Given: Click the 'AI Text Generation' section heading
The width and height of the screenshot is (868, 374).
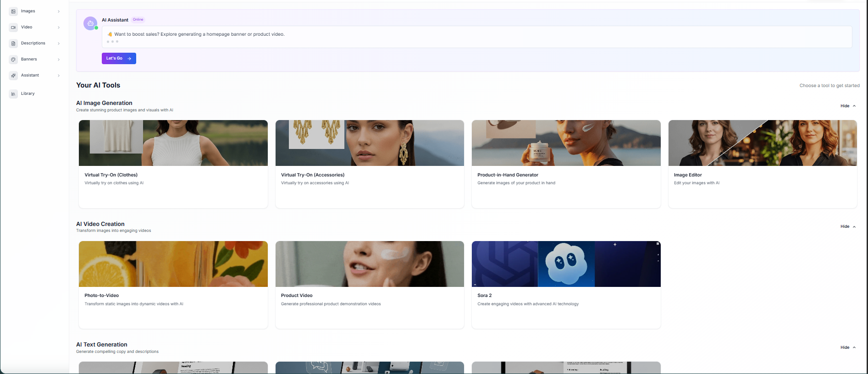Looking at the screenshot, I should click(x=102, y=345).
